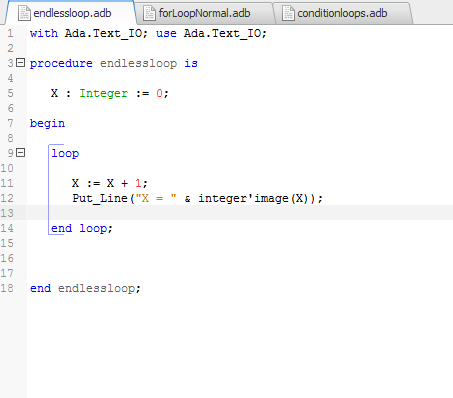Click line number 1 in the margin
The height and width of the screenshot is (398, 453).
(10, 33)
